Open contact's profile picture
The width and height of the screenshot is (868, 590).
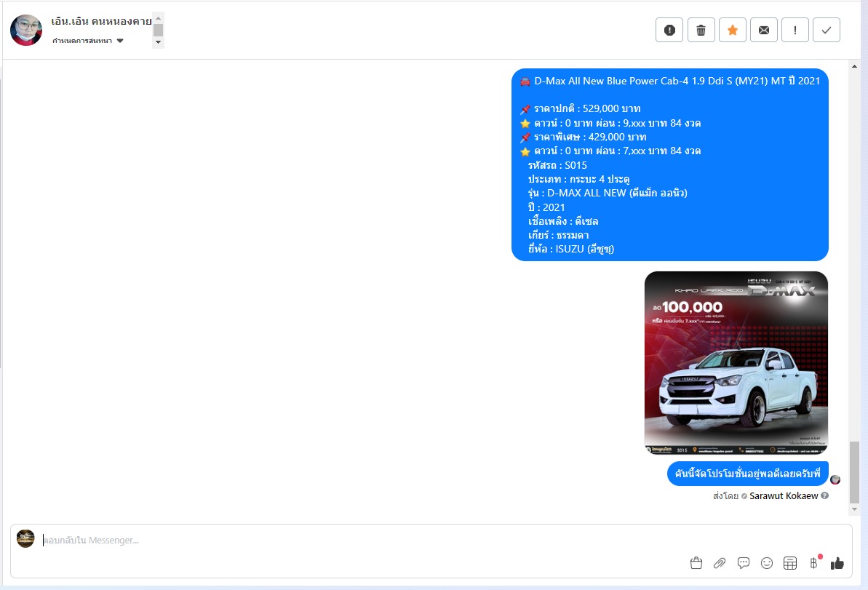point(26,30)
